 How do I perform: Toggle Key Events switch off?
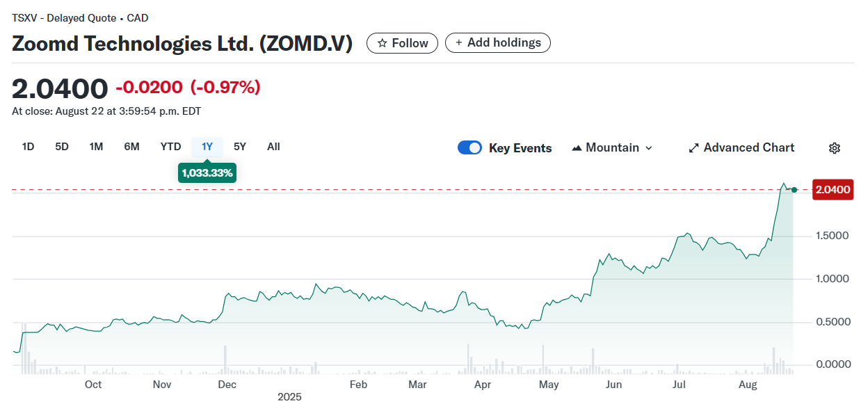tap(470, 148)
